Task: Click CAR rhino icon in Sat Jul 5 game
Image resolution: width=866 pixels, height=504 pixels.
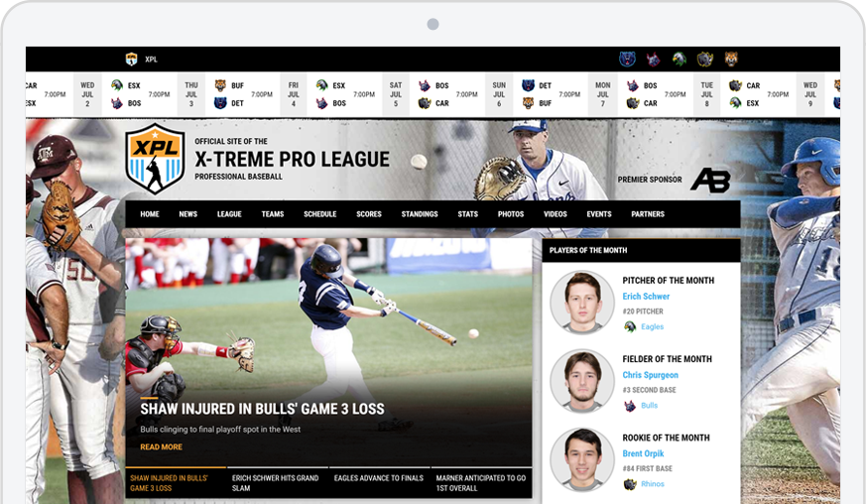Action: (x=425, y=103)
